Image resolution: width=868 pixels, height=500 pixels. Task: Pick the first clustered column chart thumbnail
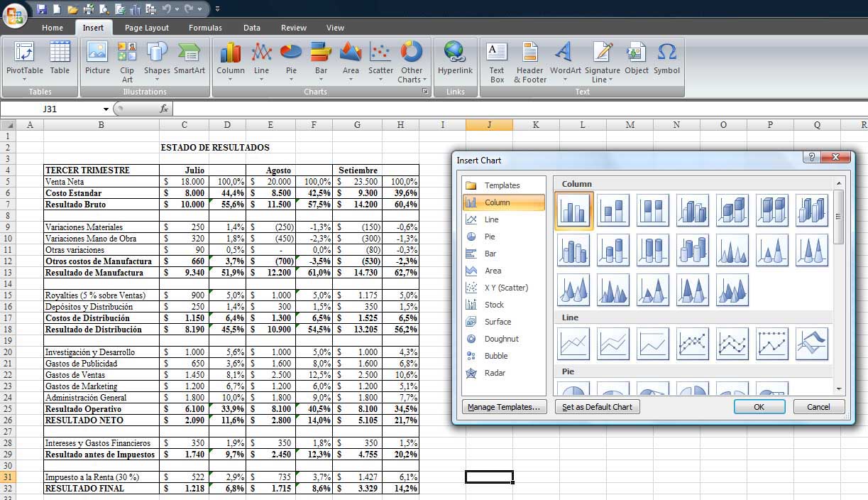pyautogui.click(x=573, y=210)
